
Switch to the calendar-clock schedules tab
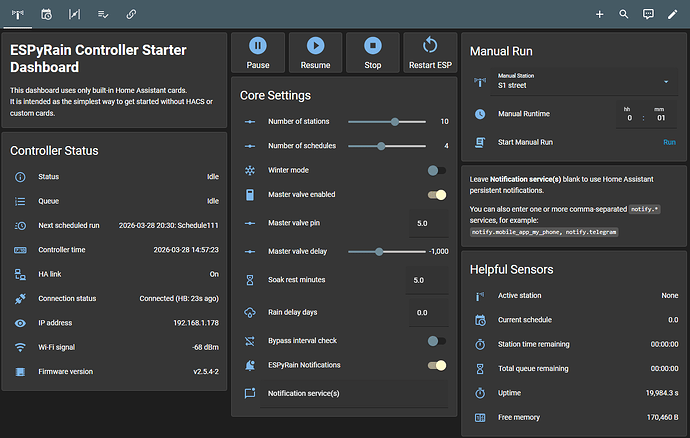(x=46, y=14)
